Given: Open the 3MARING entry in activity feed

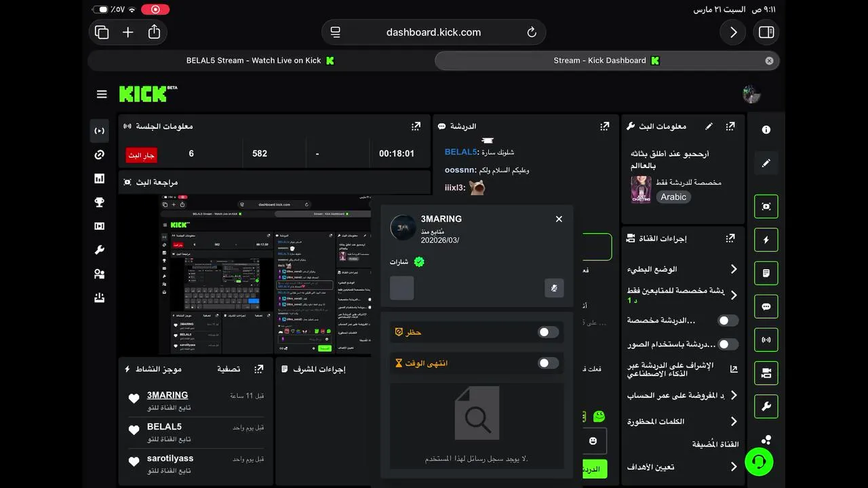Looking at the screenshot, I should click(x=167, y=395).
